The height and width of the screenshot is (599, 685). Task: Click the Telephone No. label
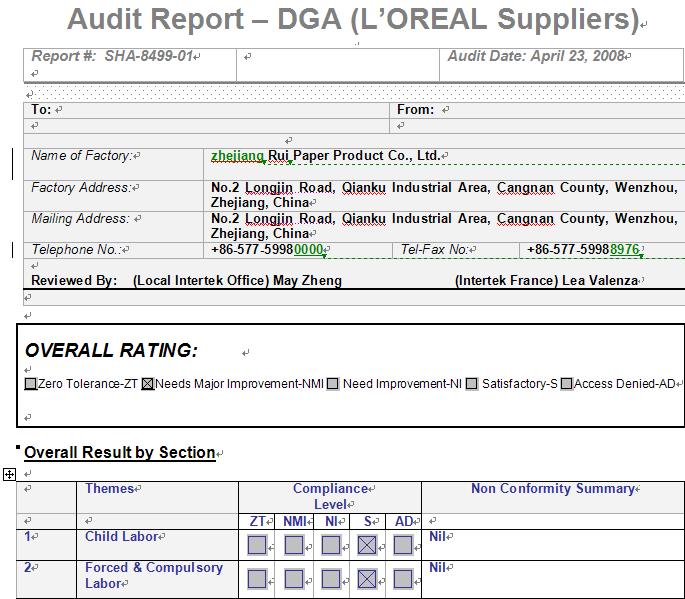[x=76, y=249]
